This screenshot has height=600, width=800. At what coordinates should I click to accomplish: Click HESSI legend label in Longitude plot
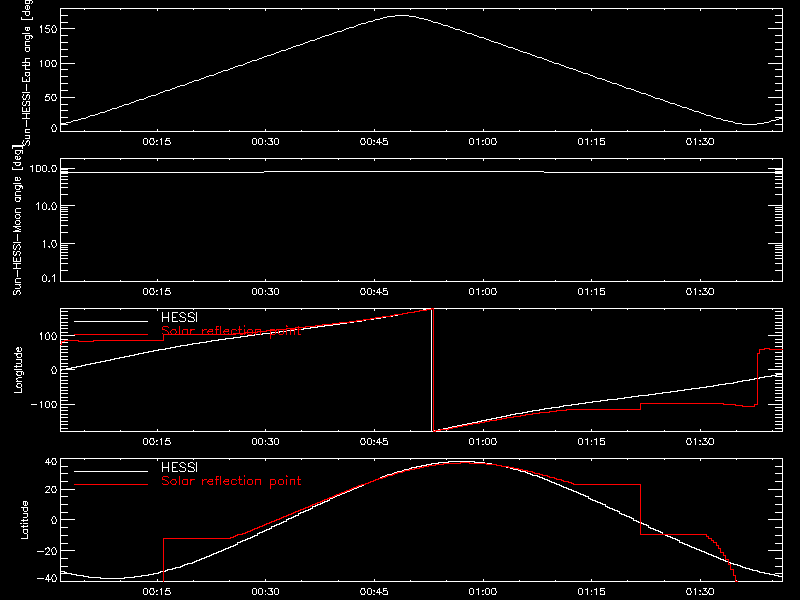coord(179,317)
